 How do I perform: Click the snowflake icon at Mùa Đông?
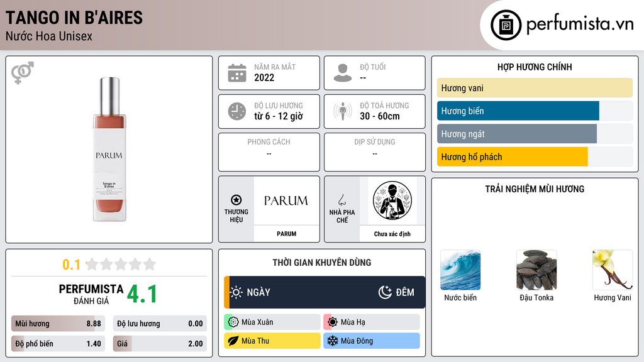pyautogui.click(x=333, y=341)
